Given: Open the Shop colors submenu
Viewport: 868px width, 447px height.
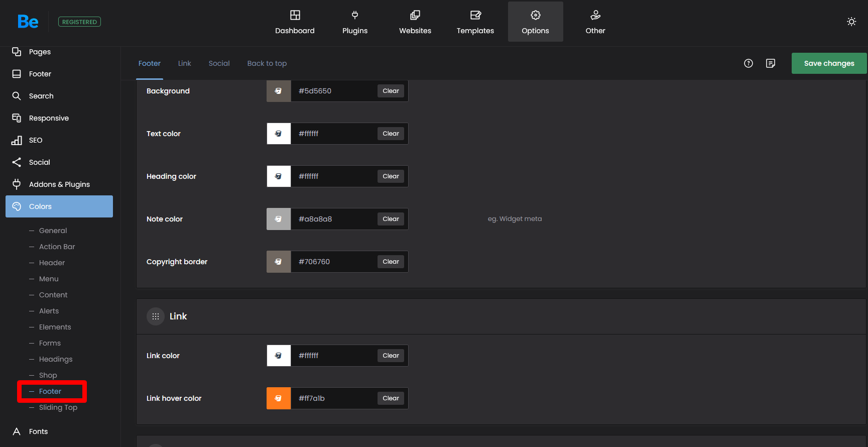Looking at the screenshot, I should pyautogui.click(x=48, y=375).
